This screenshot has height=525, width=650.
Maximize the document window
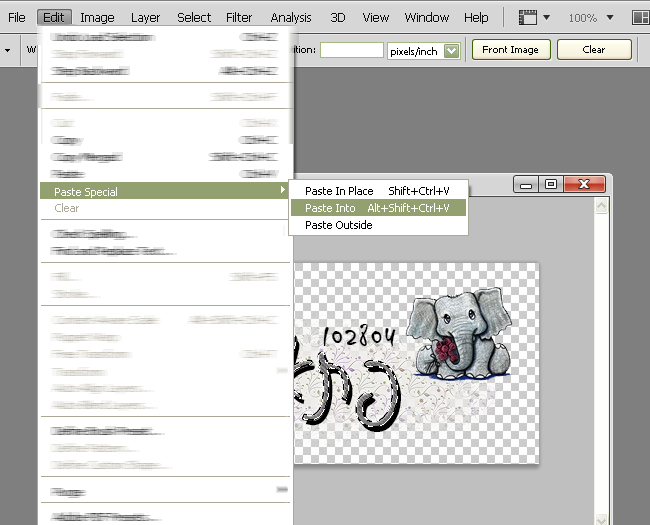pyautogui.click(x=551, y=184)
